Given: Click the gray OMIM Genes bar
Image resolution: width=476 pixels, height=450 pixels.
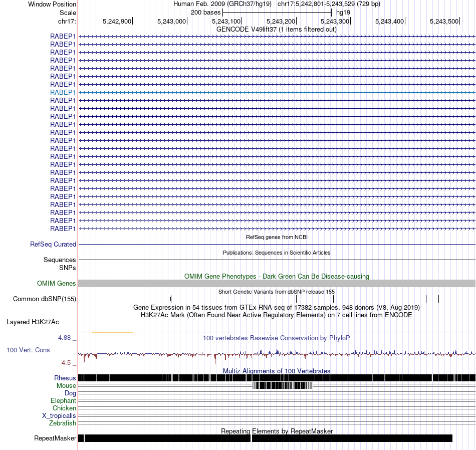Looking at the screenshot, I should (x=277, y=283).
